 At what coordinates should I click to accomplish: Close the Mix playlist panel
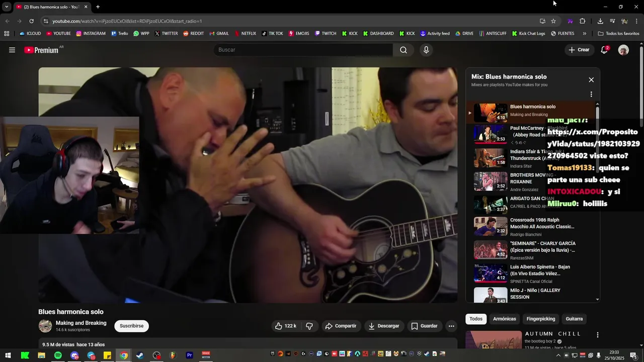click(x=591, y=80)
